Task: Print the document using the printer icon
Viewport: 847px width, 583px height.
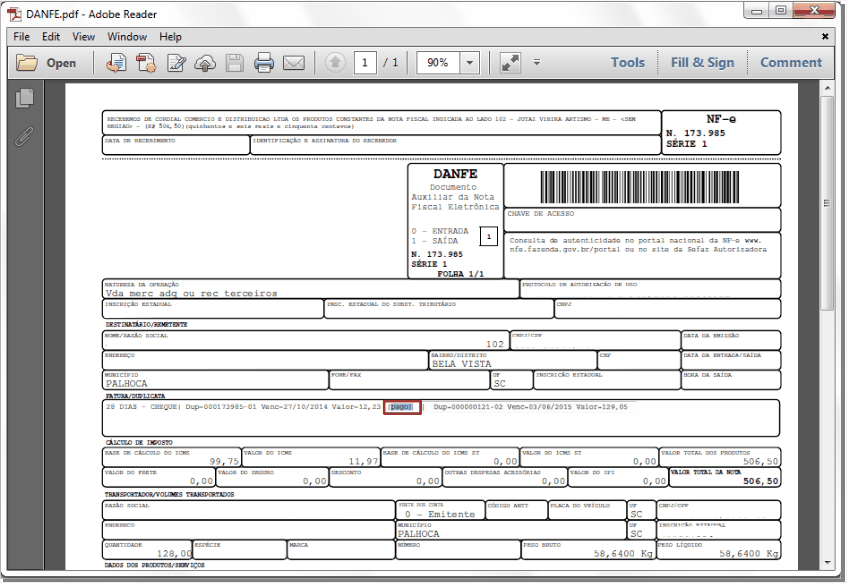Action: 264,63
